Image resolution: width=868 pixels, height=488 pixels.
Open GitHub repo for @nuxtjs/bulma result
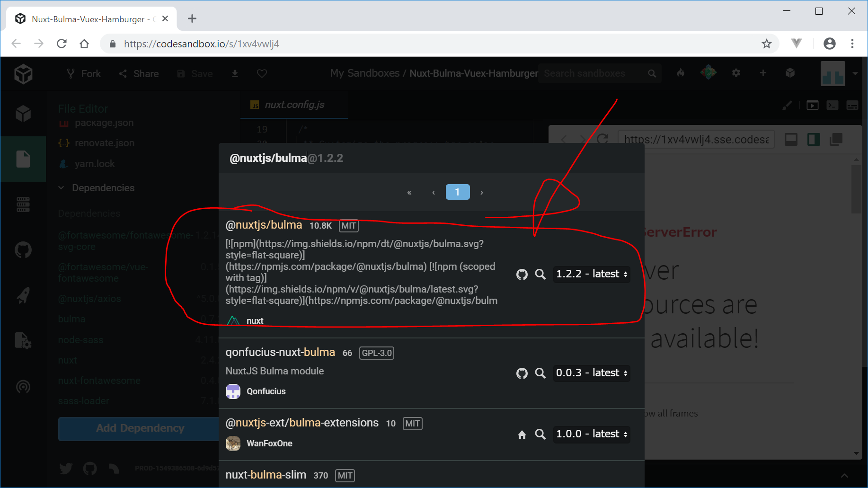pyautogui.click(x=522, y=275)
